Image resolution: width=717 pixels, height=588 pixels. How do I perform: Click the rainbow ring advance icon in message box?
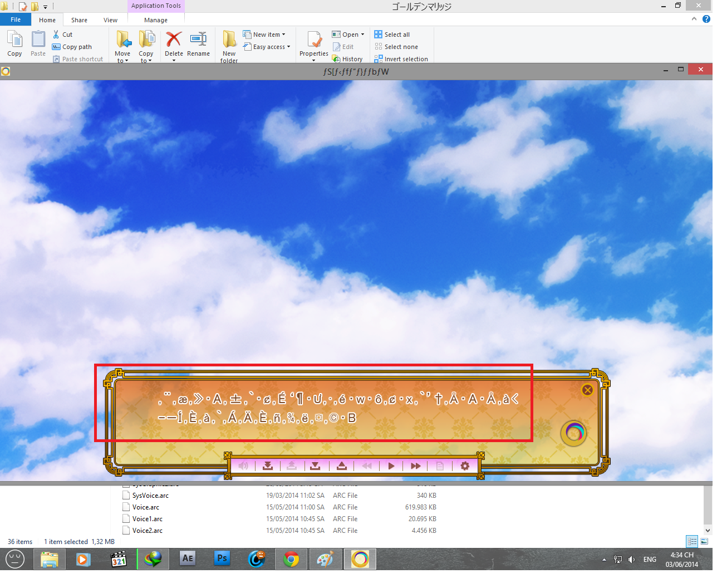point(574,433)
